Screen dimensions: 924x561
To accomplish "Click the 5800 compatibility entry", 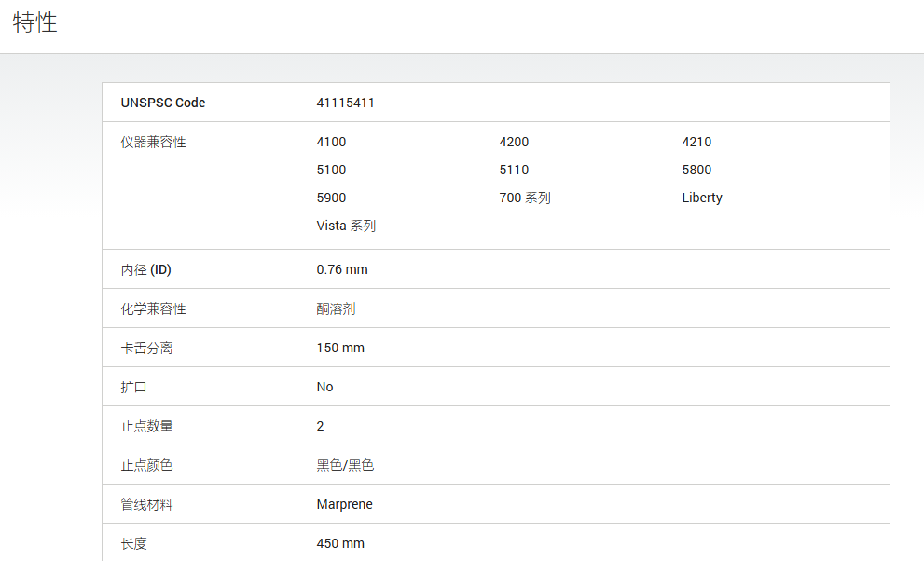I will tap(696, 170).
